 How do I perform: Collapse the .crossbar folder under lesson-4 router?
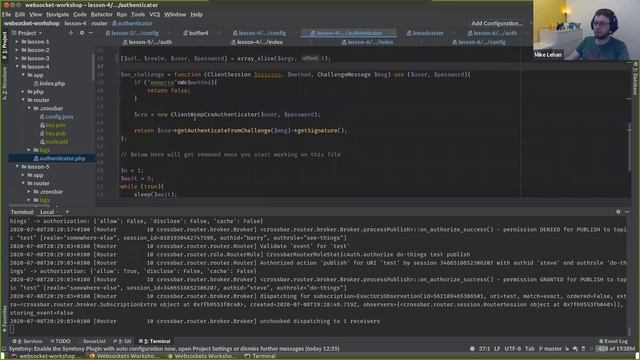click(x=29, y=109)
